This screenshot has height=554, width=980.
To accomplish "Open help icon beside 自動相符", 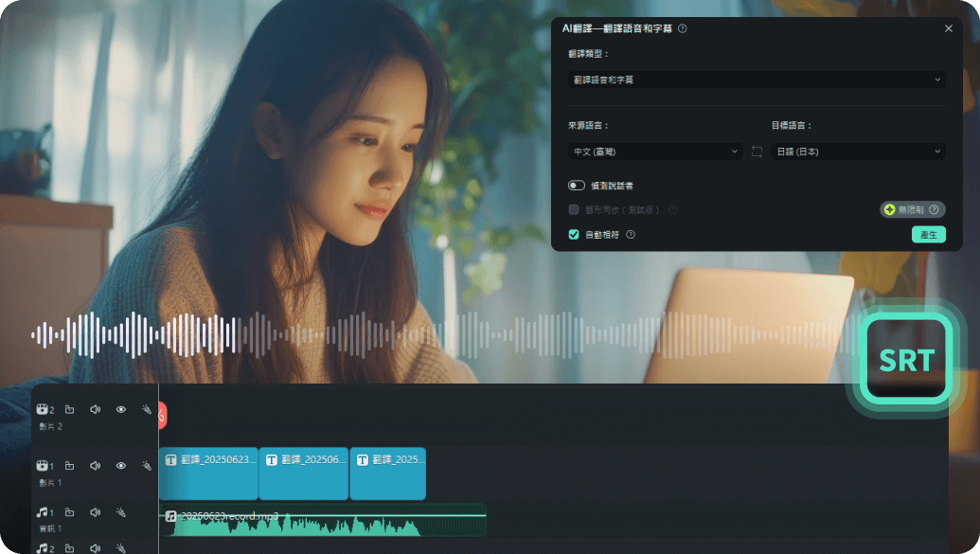I will point(631,235).
